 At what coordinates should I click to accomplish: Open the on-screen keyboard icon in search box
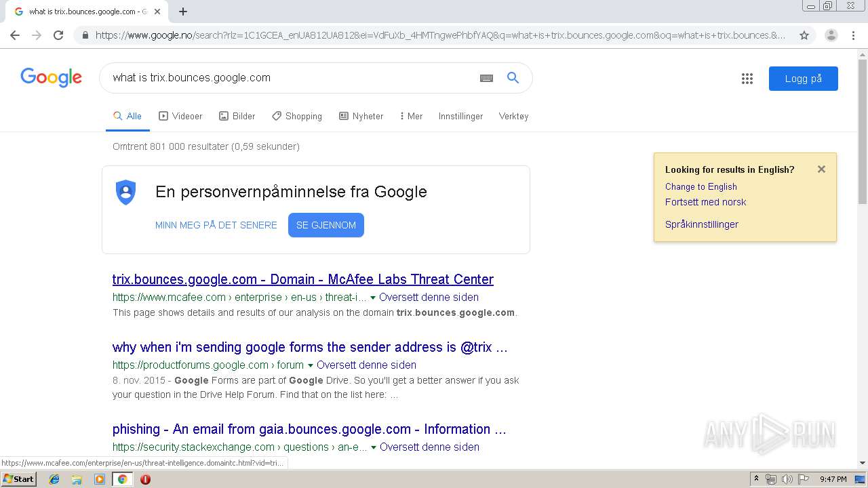[486, 78]
